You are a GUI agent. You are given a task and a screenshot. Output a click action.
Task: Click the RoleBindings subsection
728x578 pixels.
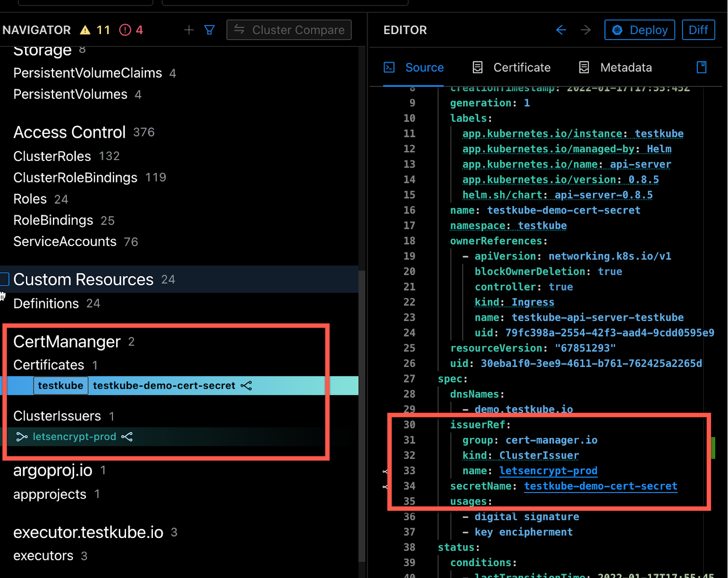53,220
